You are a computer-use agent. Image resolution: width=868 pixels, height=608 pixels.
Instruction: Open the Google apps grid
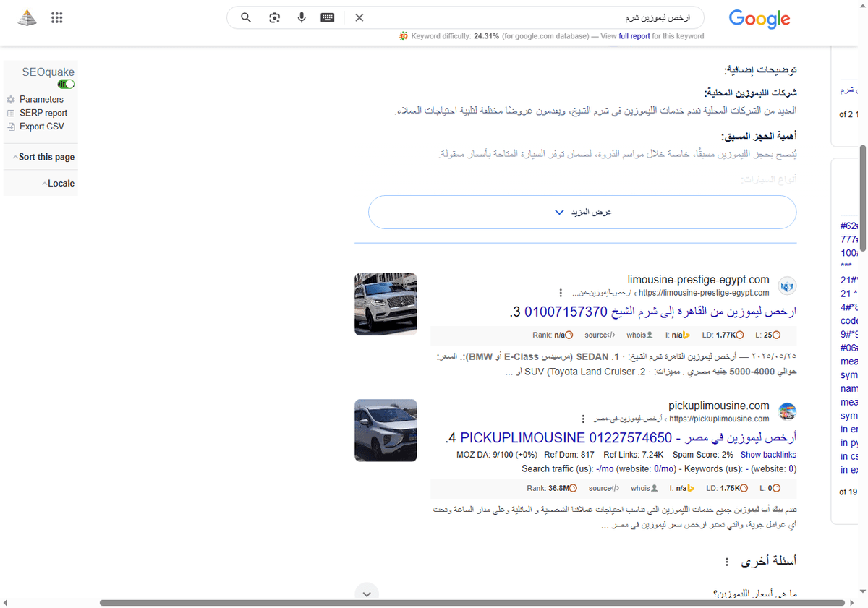[x=56, y=17]
